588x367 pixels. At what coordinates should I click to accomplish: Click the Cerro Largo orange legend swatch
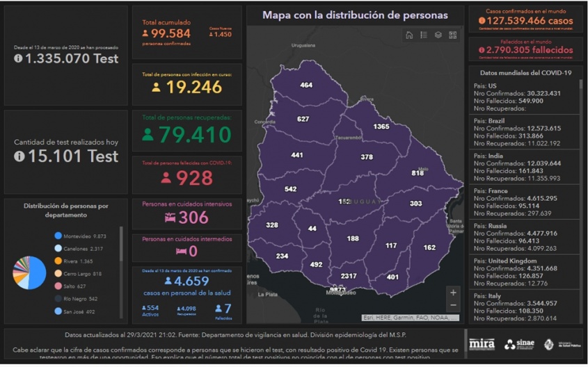58,274
